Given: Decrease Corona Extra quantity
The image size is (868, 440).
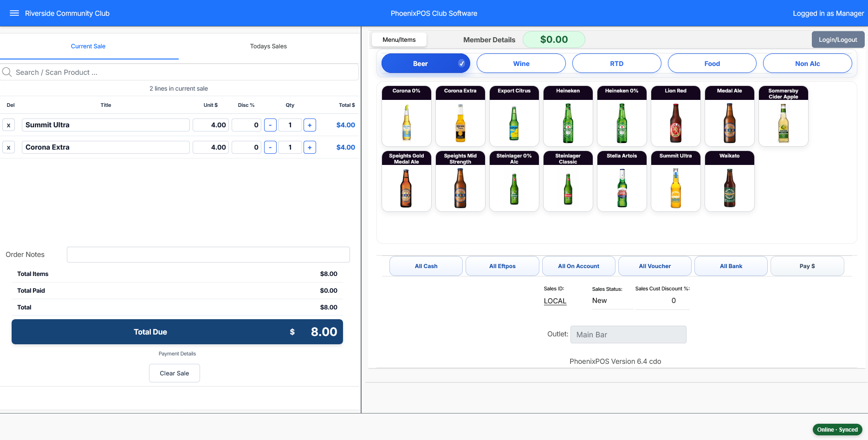Looking at the screenshot, I should click(x=270, y=147).
